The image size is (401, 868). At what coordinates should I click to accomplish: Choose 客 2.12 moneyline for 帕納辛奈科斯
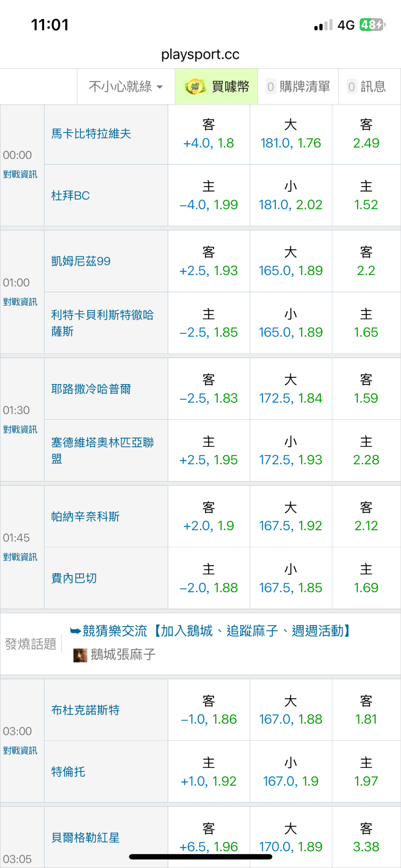click(366, 517)
